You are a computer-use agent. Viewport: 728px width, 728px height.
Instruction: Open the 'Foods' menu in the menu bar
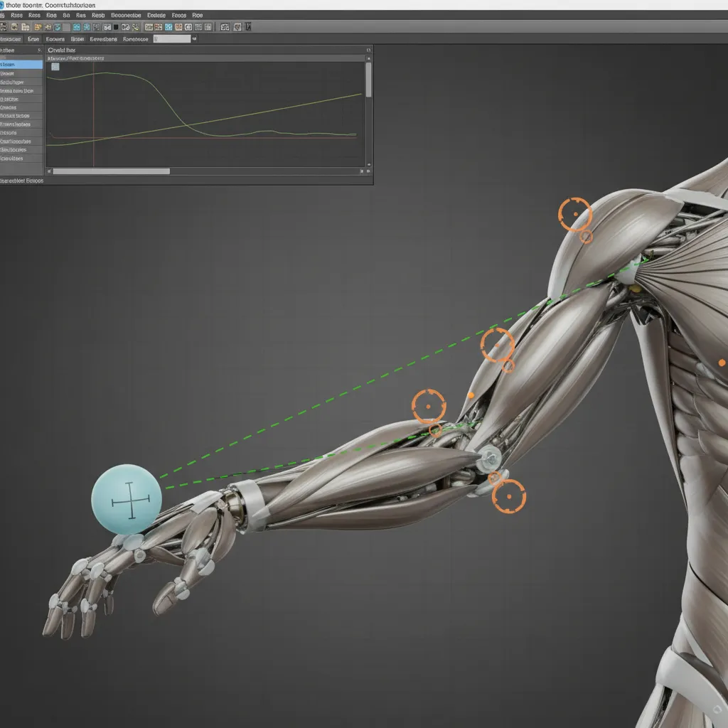coord(178,16)
